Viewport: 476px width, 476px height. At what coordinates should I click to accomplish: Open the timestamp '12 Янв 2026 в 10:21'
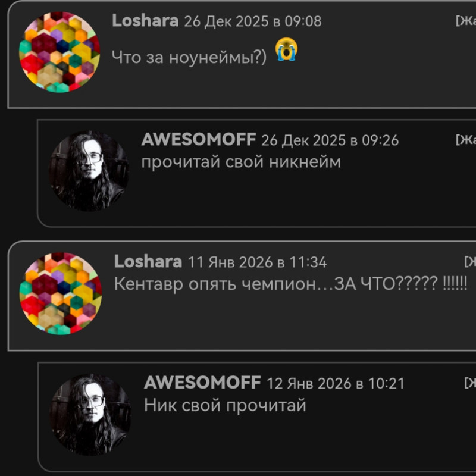tap(336, 383)
